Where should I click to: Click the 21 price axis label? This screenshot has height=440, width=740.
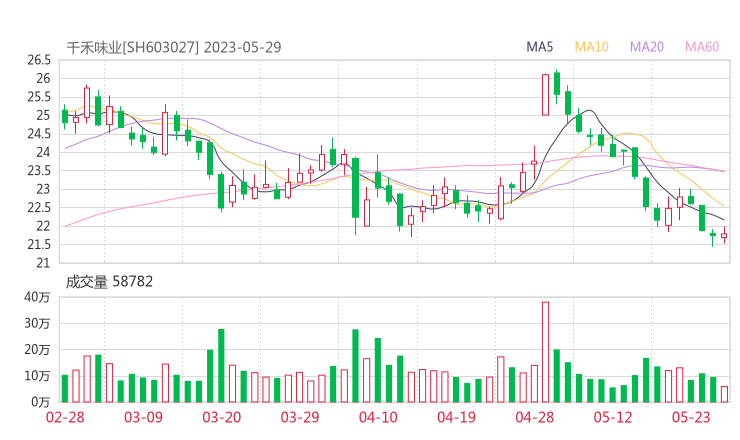[x=43, y=263]
